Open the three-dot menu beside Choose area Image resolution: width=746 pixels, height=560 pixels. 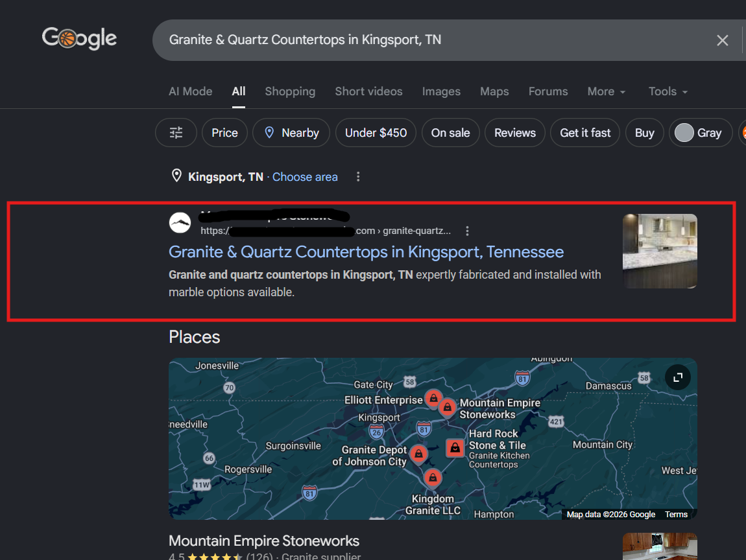click(358, 177)
